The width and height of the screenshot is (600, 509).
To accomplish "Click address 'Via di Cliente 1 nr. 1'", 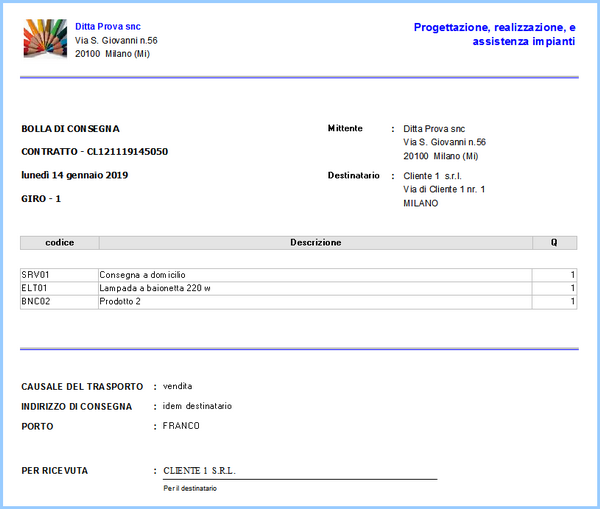I will [444, 189].
